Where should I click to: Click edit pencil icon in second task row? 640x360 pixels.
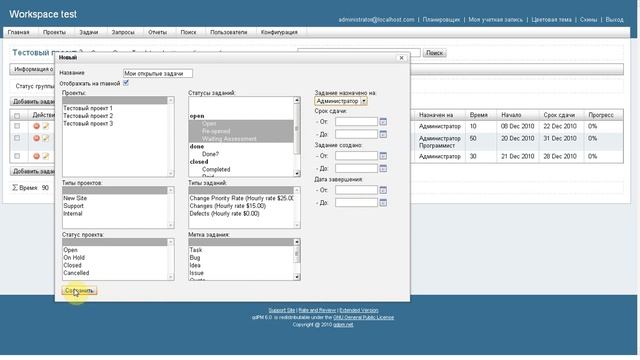coord(46,138)
